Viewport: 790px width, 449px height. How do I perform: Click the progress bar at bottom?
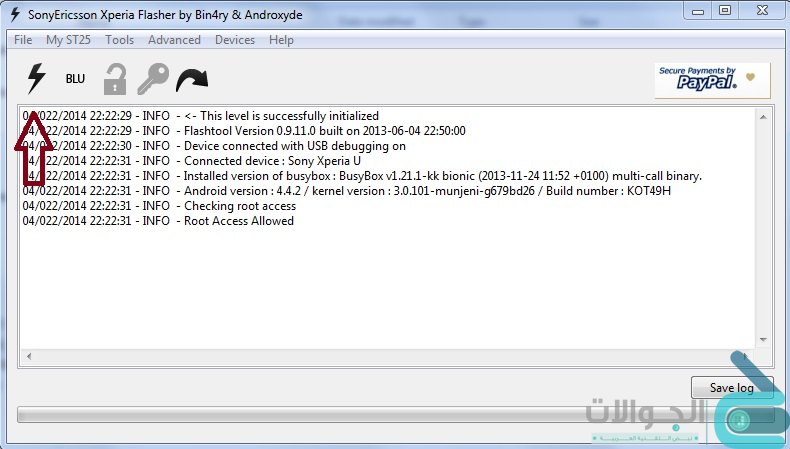pos(396,415)
